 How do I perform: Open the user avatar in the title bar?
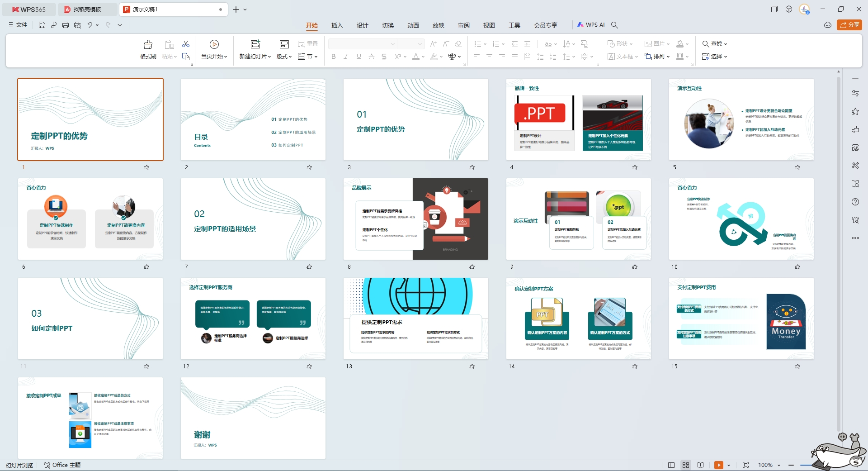[804, 9]
